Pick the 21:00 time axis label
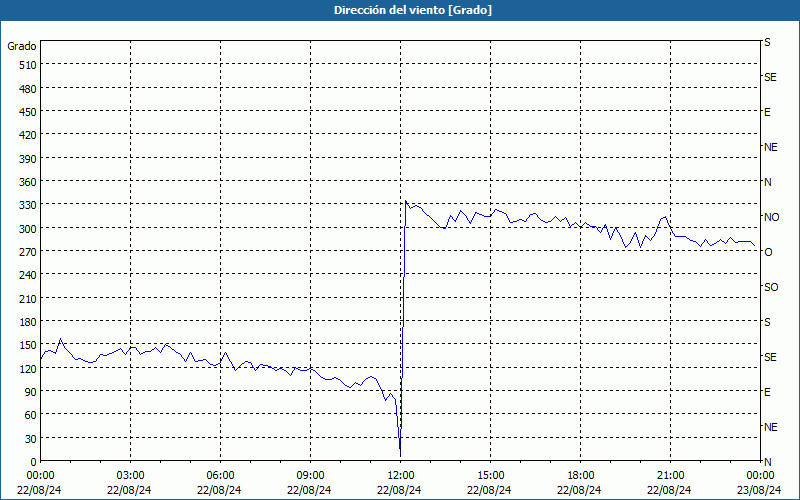Image resolution: width=800 pixels, height=500 pixels. coord(670,476)
